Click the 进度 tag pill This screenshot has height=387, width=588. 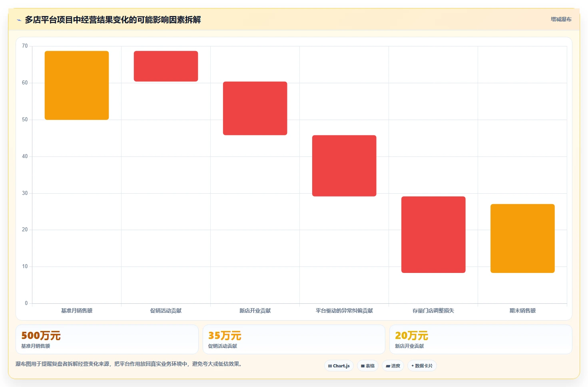tap(393, 366)
